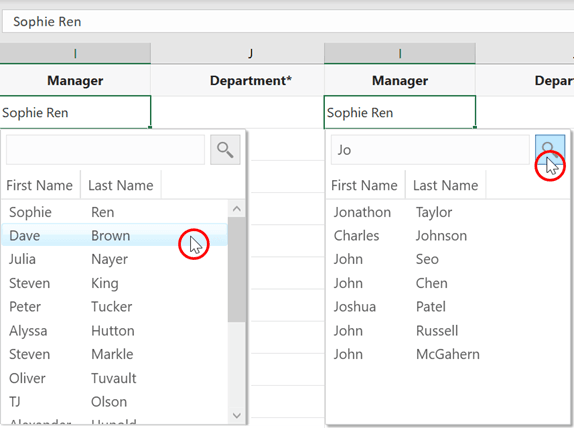574x428 pixels.
Task: Select John Chen in search results
Action: click(448, 283)
